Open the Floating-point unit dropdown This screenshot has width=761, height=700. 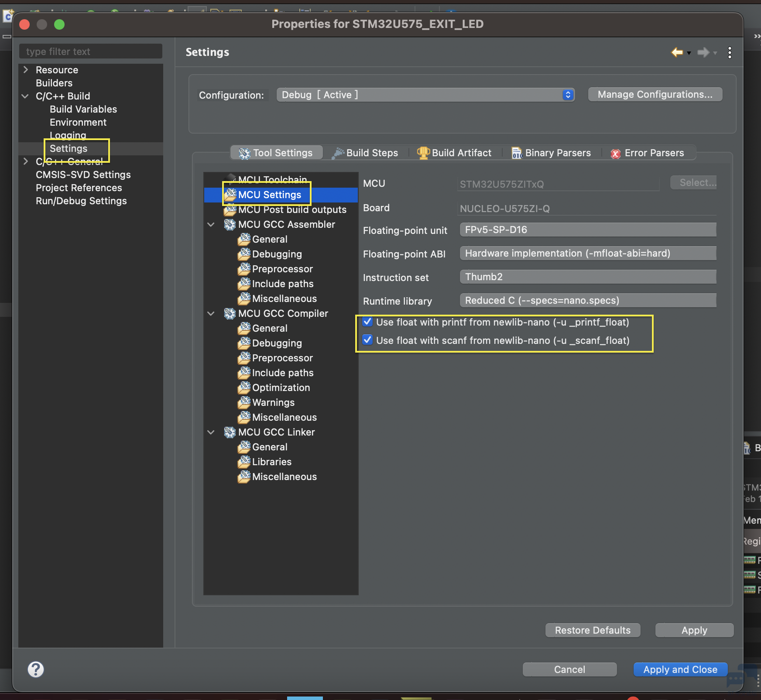pos(588,230)
